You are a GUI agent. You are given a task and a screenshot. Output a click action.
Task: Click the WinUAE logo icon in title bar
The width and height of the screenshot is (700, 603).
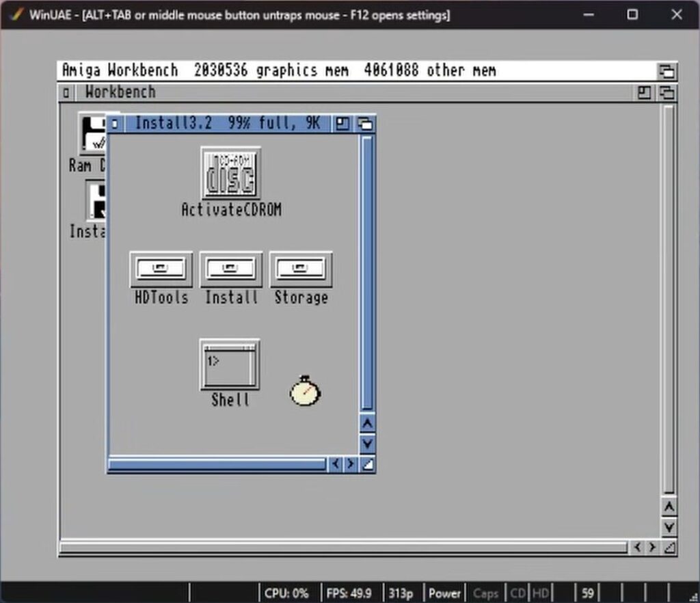click(16, 15)
